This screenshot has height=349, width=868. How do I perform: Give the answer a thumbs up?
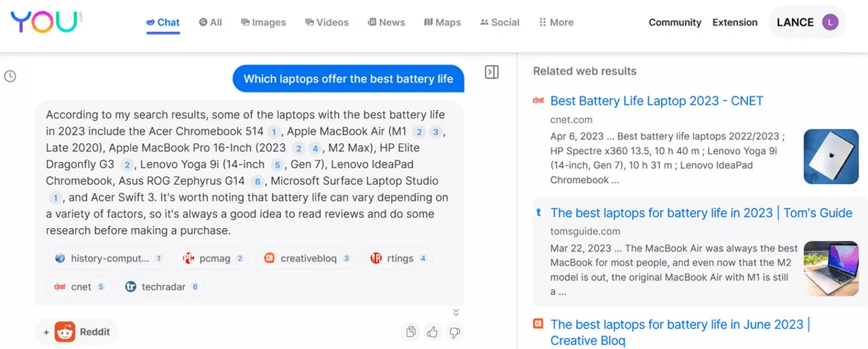(x=433, y=332)
